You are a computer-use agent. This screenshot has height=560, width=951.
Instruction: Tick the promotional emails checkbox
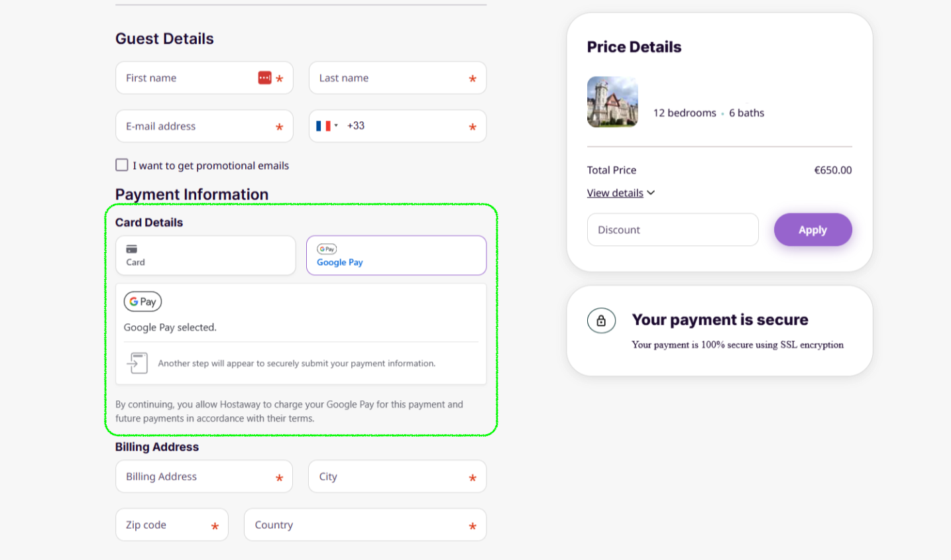pos(122,165)
